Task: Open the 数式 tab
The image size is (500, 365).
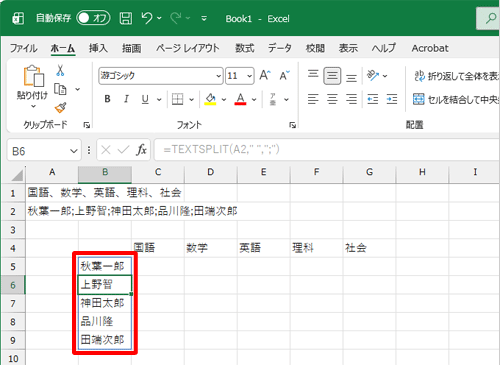Action: point(245,48)
